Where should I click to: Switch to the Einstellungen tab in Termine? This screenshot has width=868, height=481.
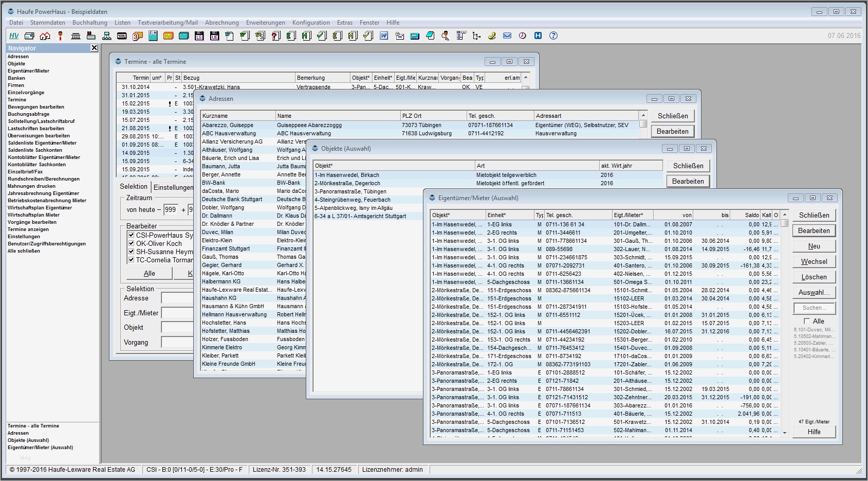tap(173, 187)
